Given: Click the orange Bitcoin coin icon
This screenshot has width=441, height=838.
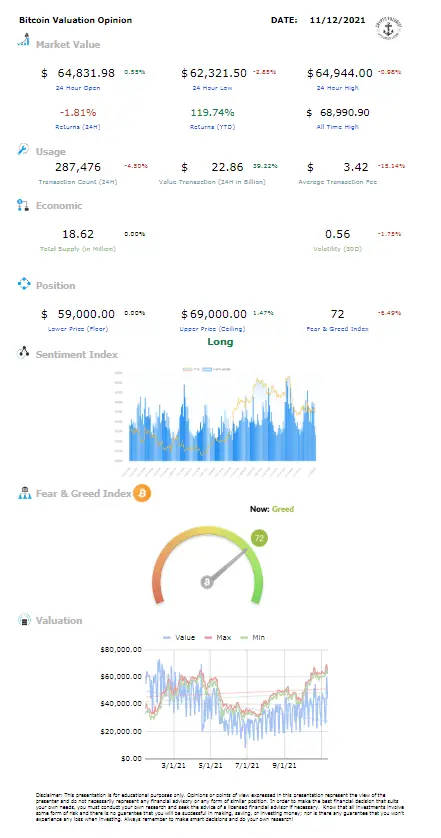Looking at the screenshot, I should coord(142,493).
